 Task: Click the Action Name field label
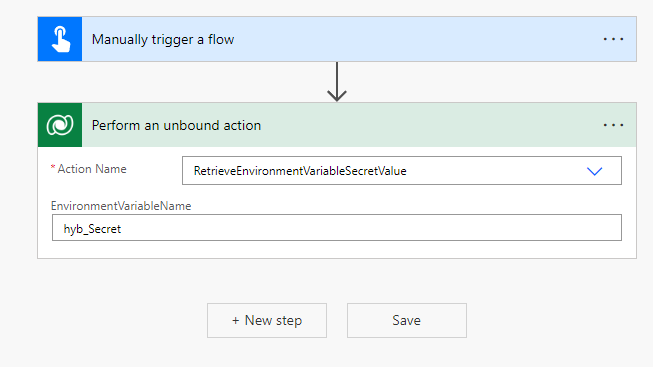[x=92, y=169]
